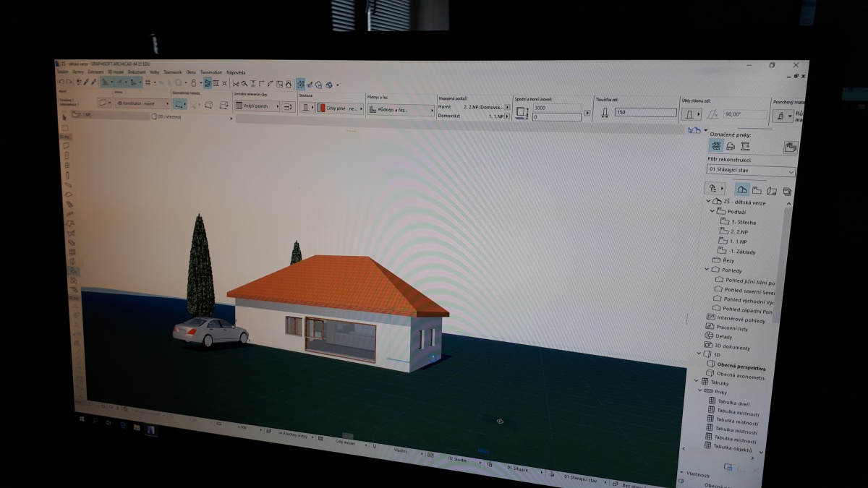Collapse the Pohledy tree node

(x=707, y=269)
